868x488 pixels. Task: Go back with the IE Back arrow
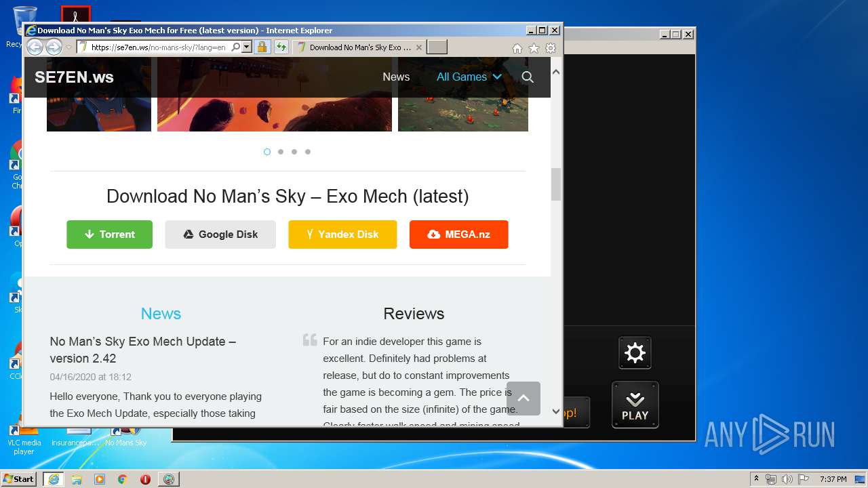tap(35, 47)
